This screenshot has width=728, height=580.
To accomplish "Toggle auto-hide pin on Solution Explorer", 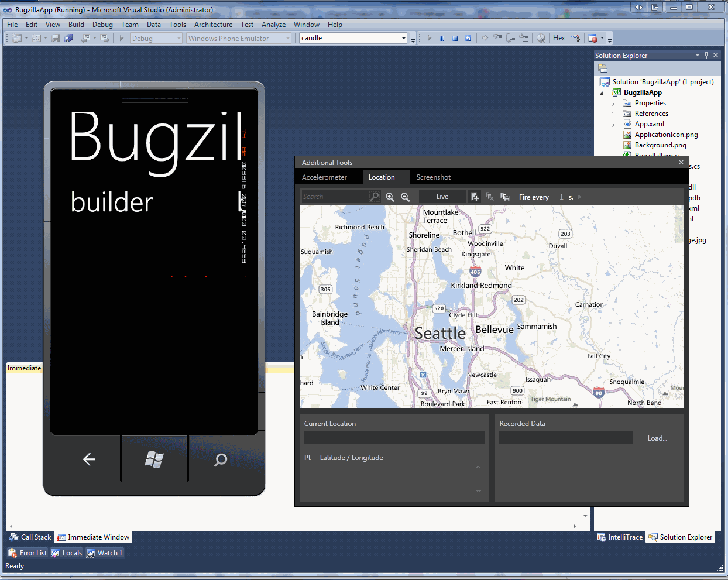I will (707, 55).
